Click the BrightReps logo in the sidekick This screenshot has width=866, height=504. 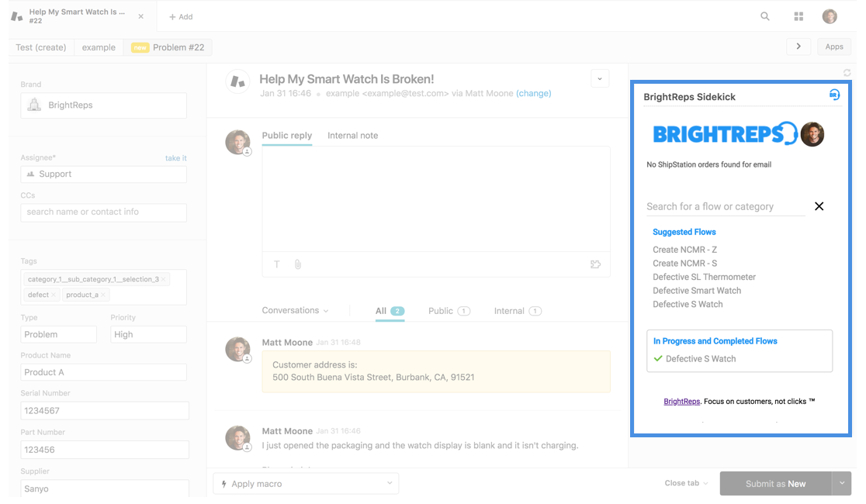point(725,134)
